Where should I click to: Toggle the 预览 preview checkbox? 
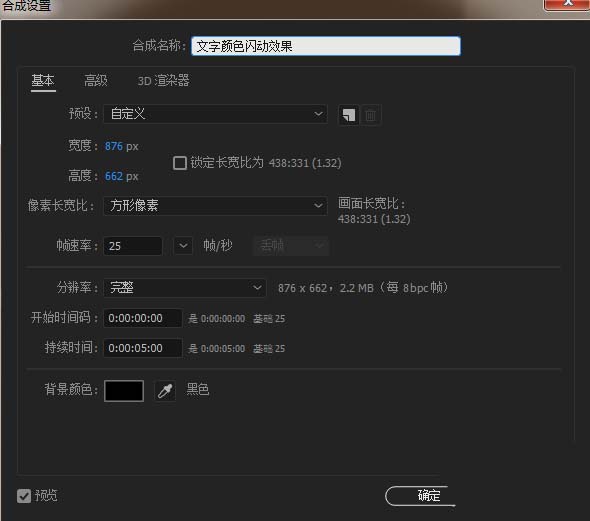point(24,496)
